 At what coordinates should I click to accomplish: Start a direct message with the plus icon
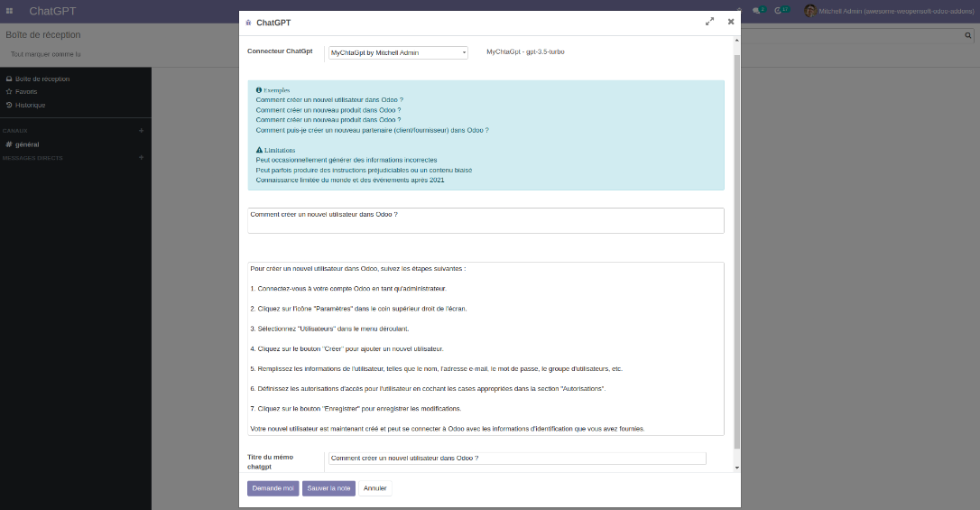[142, 157]
